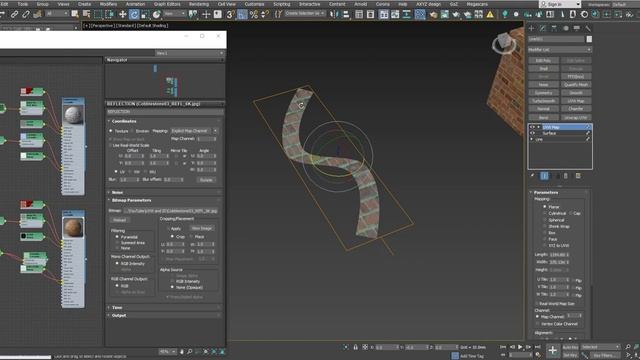Viewport: 640px width, 360px height.
Task: Click the ViewCube in the viewport
Action: pos(504,42)
